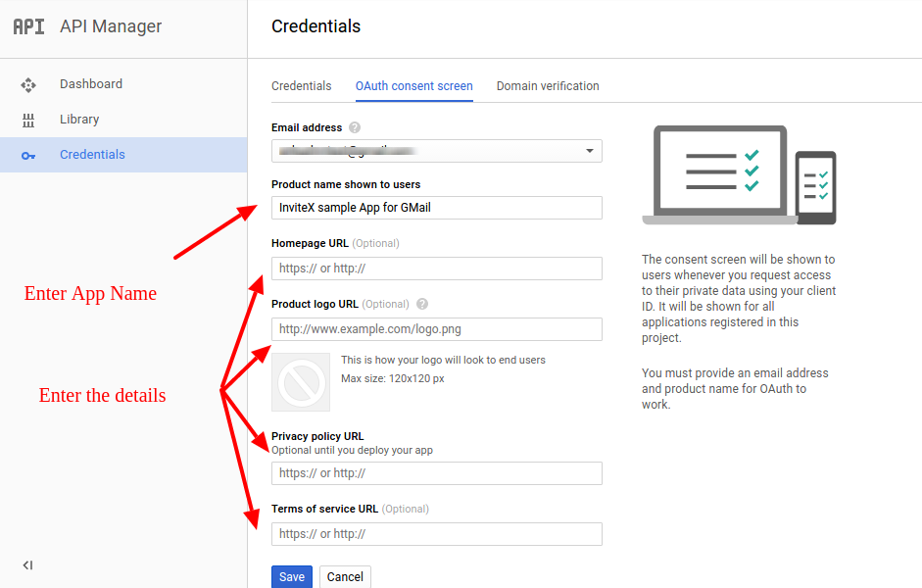Click the Terms of service URL field
This screenshot has width=922, height=588.
coord(437,534)
